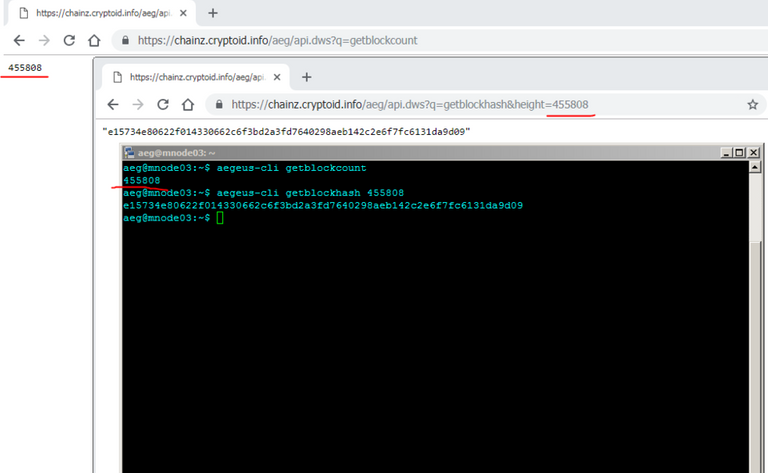This screenshot has width=768, height=473.
Task: Maximize the aeg@mnode03 terminal window
Action: coord(739,153)
